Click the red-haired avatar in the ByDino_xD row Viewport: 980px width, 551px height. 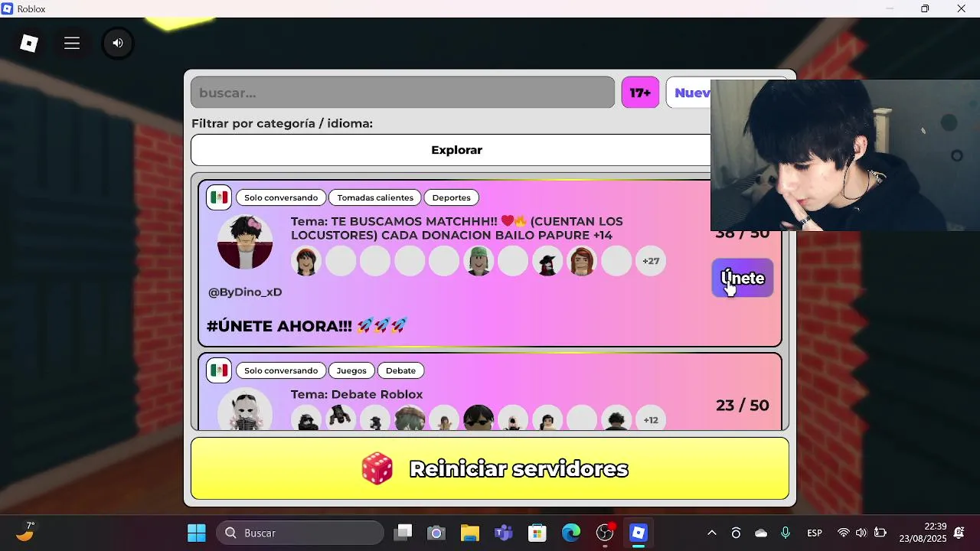point(582,261)
